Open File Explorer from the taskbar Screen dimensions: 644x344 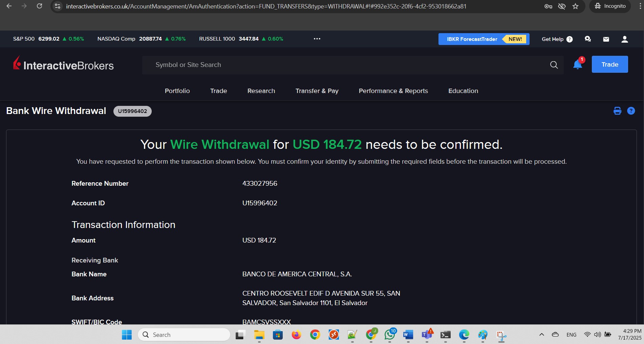point(259,335)
